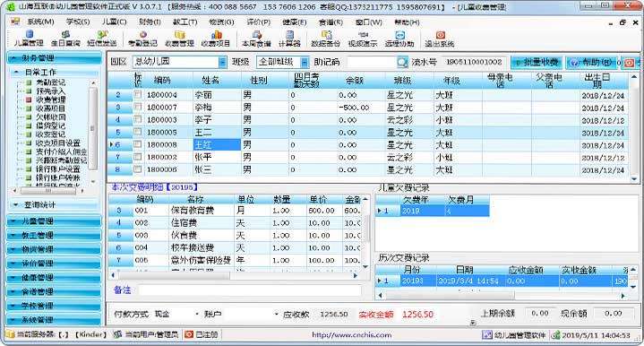Select 2019 row in 儿童欠费记录
The width and height of the screenshot is (644, 346).
click(x=433, y=211)
